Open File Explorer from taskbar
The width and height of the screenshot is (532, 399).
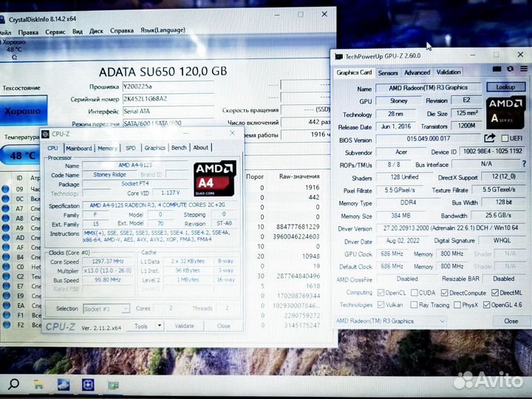[x=38, y=385]
